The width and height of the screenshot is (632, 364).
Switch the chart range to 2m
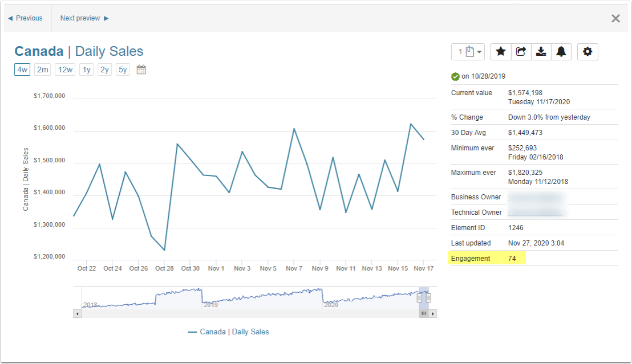click(42, 70)
